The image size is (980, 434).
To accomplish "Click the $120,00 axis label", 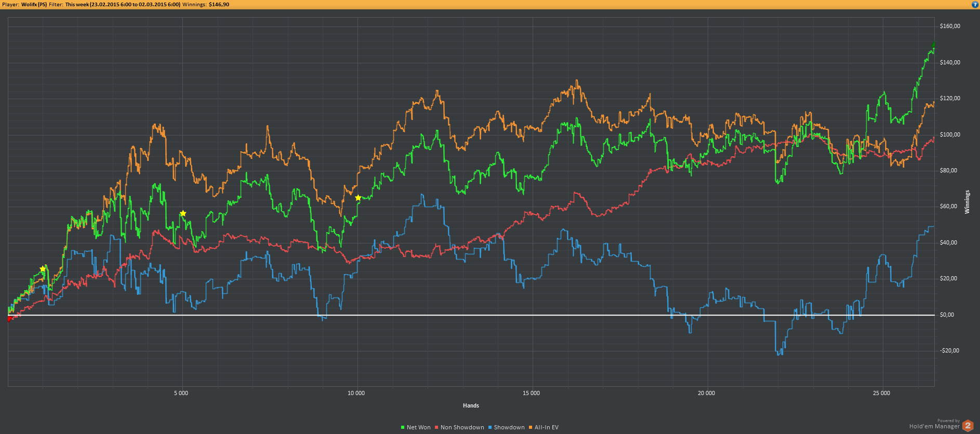I will [950, 98].
